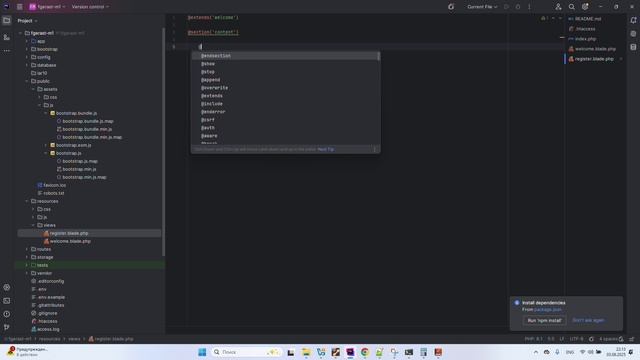Image resolution: width=640 pixels, height=360 pixels.
Task: Open the main hamburger menu
Action: click(20, 7)
